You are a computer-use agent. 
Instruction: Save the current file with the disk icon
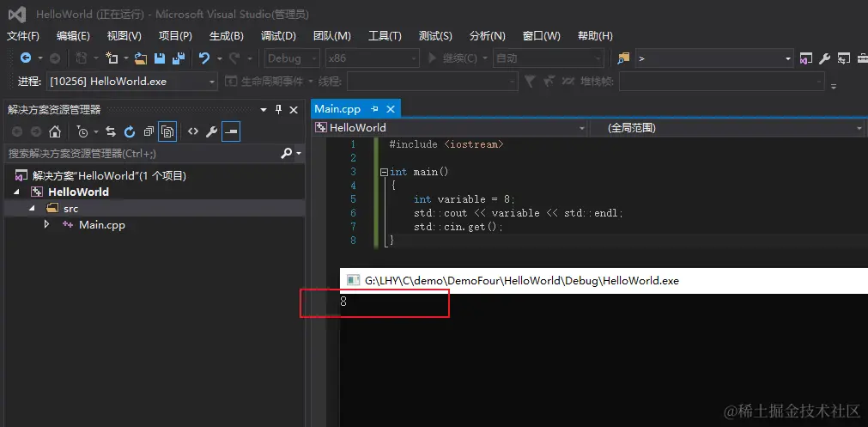(x=160, y=58)
